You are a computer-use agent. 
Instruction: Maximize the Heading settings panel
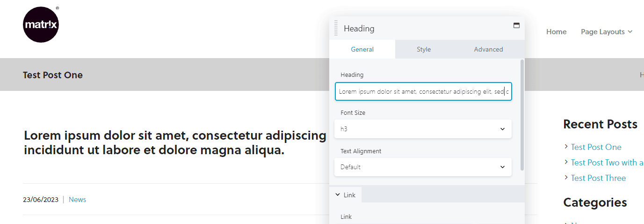coord(516,25)
